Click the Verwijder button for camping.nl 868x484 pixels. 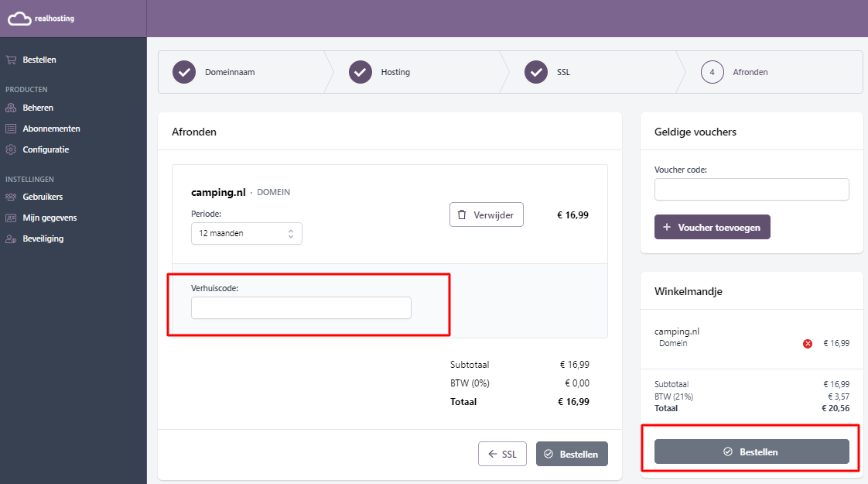pos(486,215)
